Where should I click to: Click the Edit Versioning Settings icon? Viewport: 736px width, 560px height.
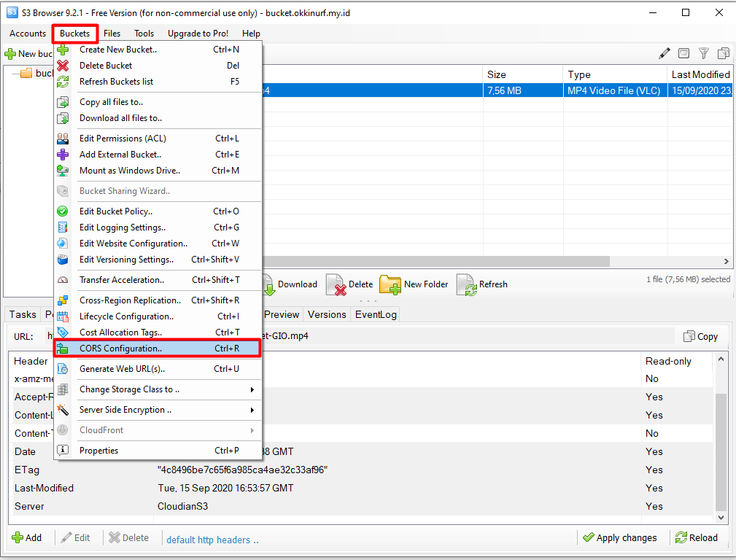[x=63, y=260]
